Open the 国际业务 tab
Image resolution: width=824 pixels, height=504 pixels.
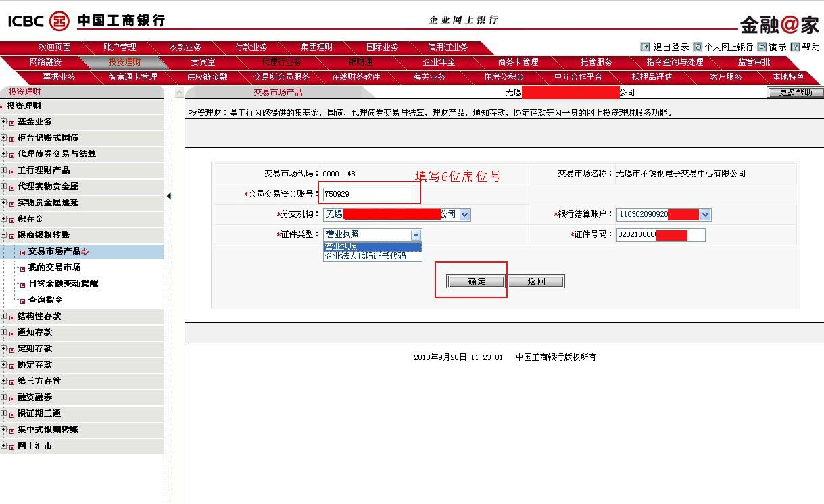pos(383,47)
